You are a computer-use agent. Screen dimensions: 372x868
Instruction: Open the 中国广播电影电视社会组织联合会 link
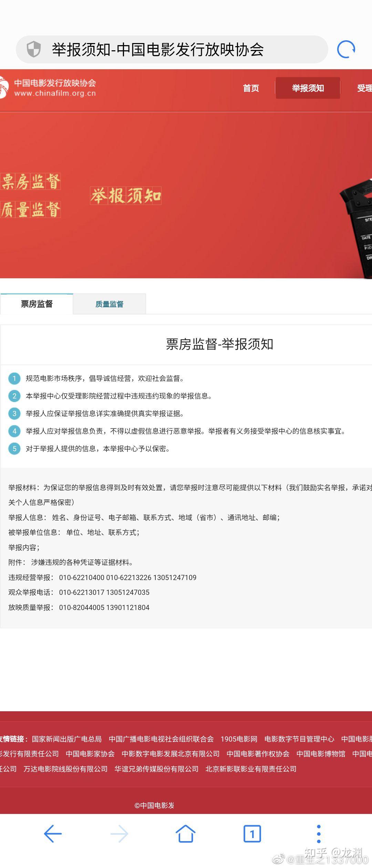[161, 739]
